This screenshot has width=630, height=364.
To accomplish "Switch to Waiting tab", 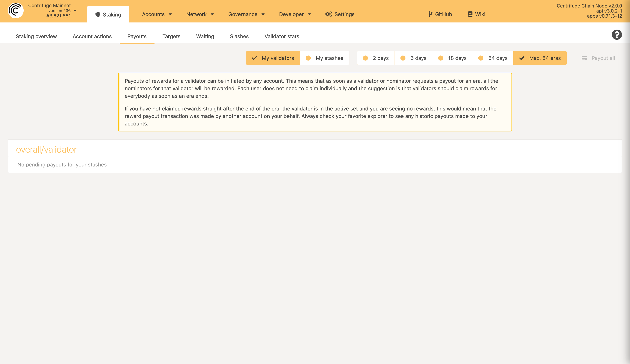I will tap(205, 37).
